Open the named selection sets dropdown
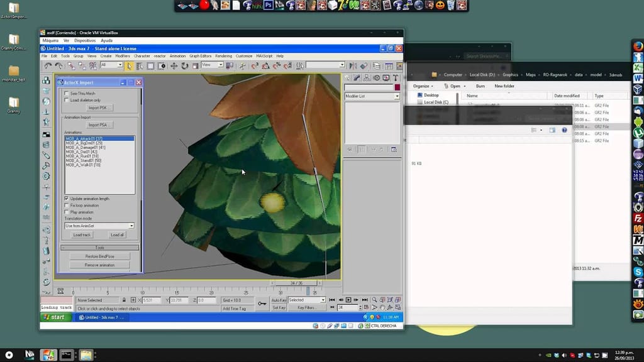This screenshot has height=362, width=644. click(325, 65)
